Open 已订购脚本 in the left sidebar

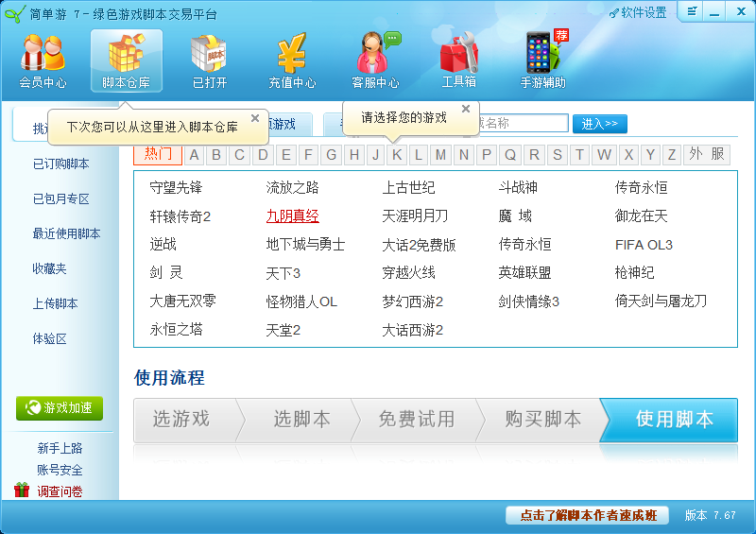(60, 164)
